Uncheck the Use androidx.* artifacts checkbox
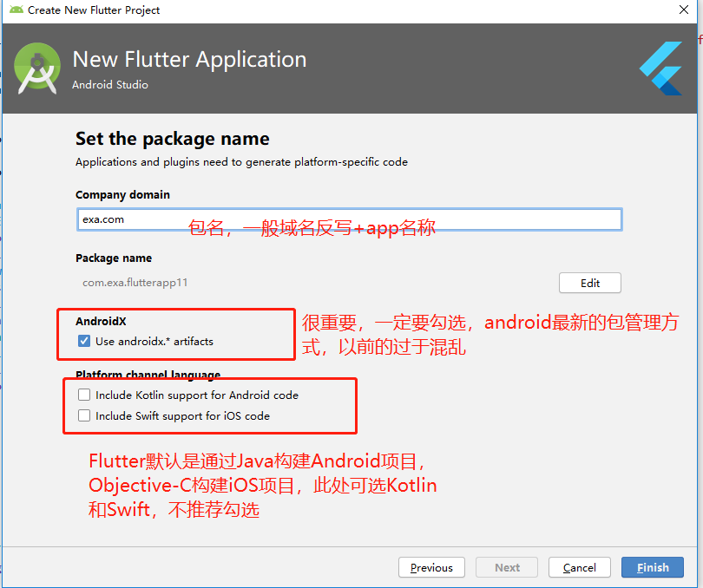Viewport: 703px width, 588px height. [x=84, y=341]
